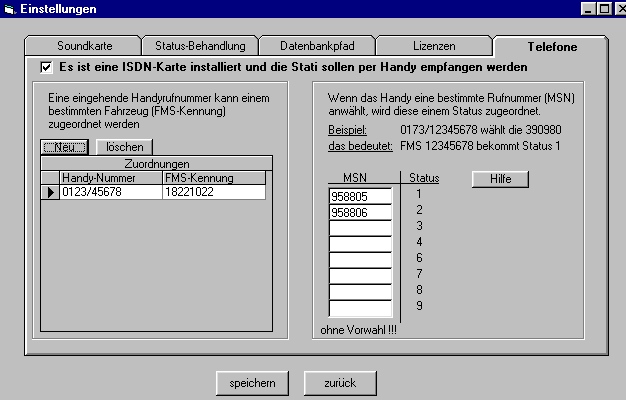Save settings with speichern button

click(252, 383)
